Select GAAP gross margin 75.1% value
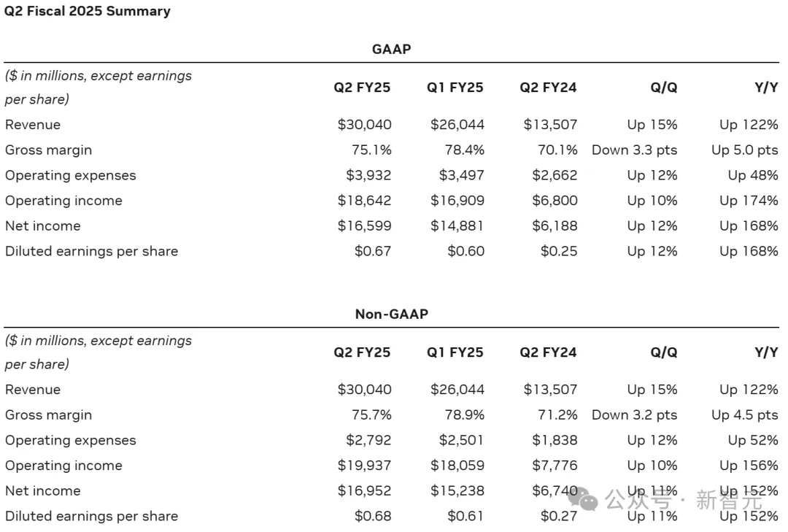Viewport: 788px width, 532px height. (371, 150)
